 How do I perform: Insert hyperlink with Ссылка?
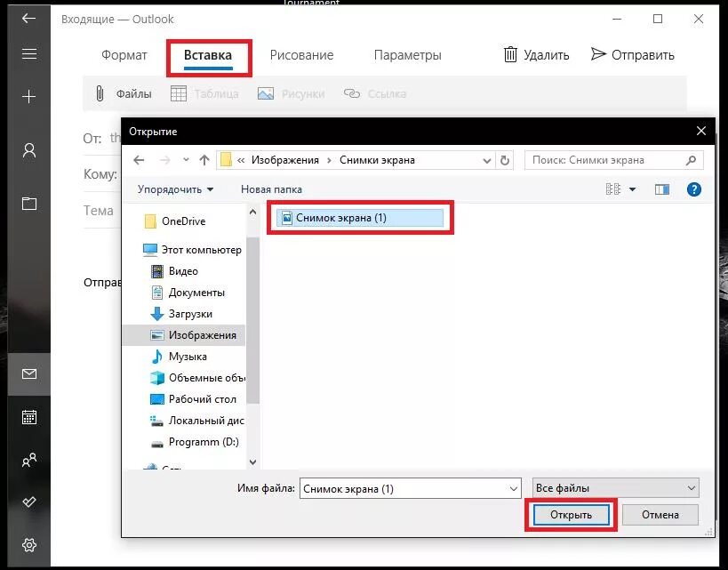click(x=374, y=94)
